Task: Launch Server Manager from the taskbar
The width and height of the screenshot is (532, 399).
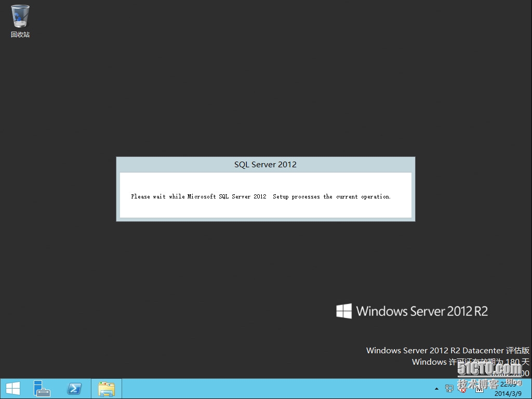Action: tap(42, 389)
